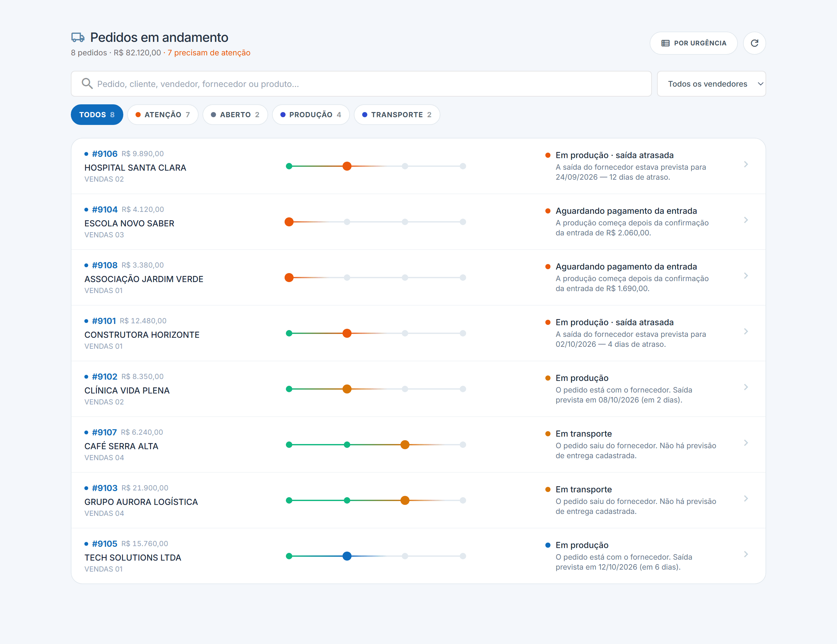Click the '8 pedidos · R$ 82.120,00' summary
The height and width of the screenshot is (644, 837).
pos(116,52)
